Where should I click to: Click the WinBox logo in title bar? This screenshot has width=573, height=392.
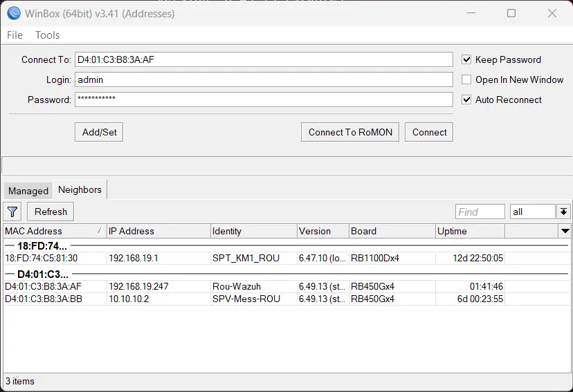pyautogui.click(x=13, y=13)
